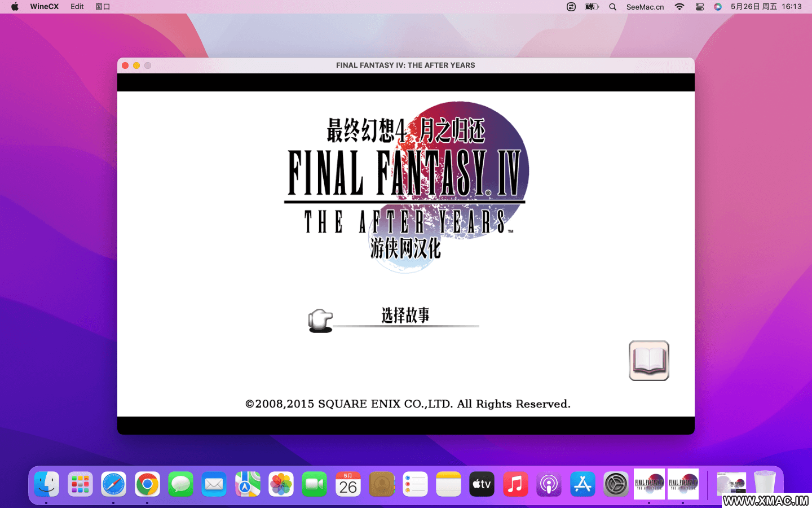Open the date and time display

tap(766, 7)
